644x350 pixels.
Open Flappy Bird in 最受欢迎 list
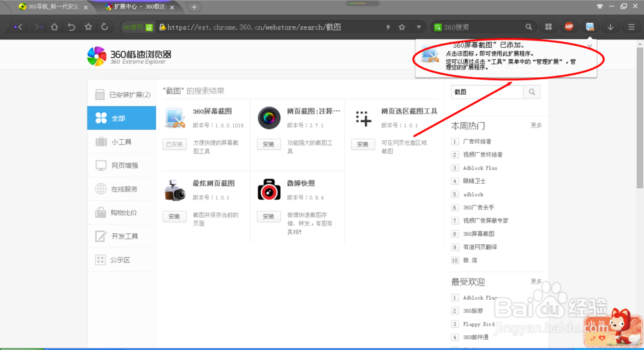(478, 324)
